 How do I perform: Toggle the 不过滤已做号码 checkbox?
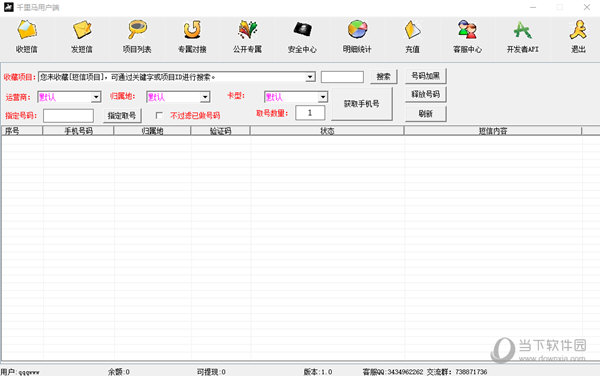[x=159, y=115]
